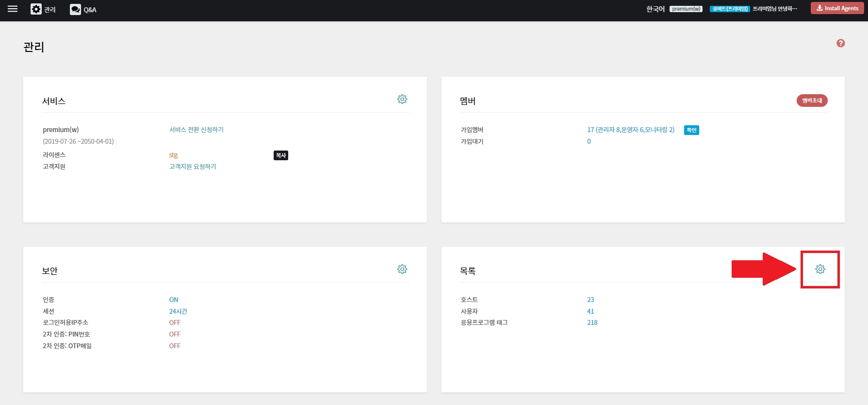Click the 관리 gear icon in the navbar
Viewport: 868px width, 405px height.
[36, 9]
